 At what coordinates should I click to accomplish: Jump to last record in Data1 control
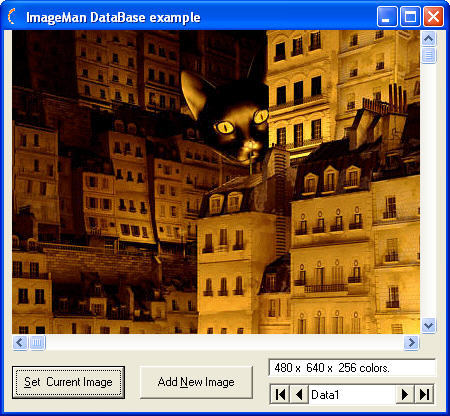pos(424,395)
